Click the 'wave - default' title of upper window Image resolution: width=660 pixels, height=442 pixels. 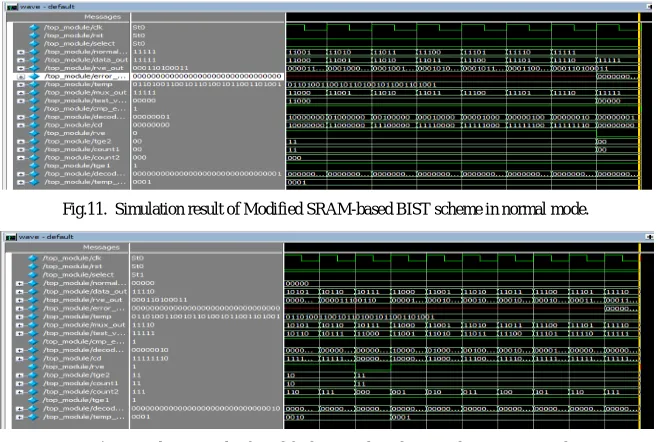(x=47, y=7)
